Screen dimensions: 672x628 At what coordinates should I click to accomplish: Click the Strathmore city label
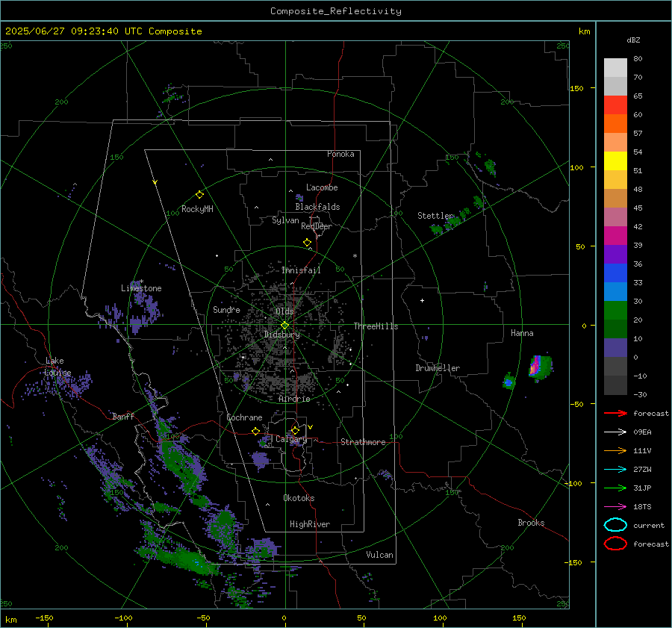(363, 442)
